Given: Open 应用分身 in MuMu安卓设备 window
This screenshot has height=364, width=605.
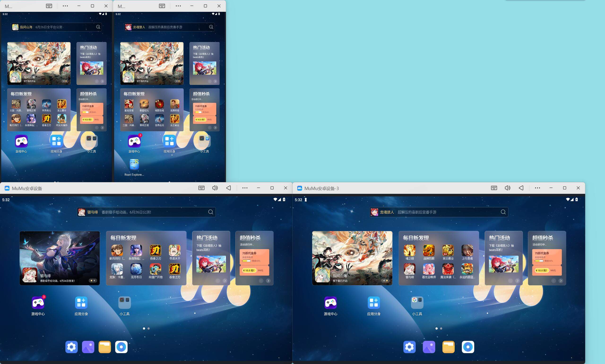Looking at the screenshot, I should [x=81, y=303].
